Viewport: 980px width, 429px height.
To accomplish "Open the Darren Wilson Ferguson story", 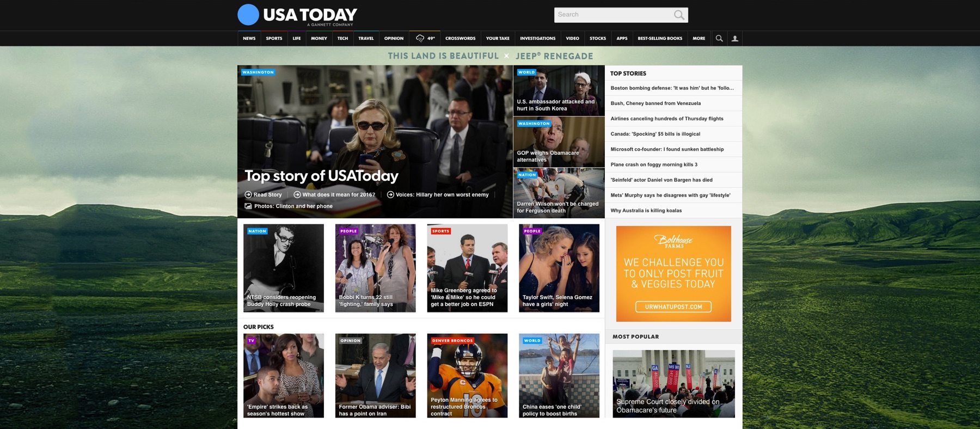I will pos(559,193).
